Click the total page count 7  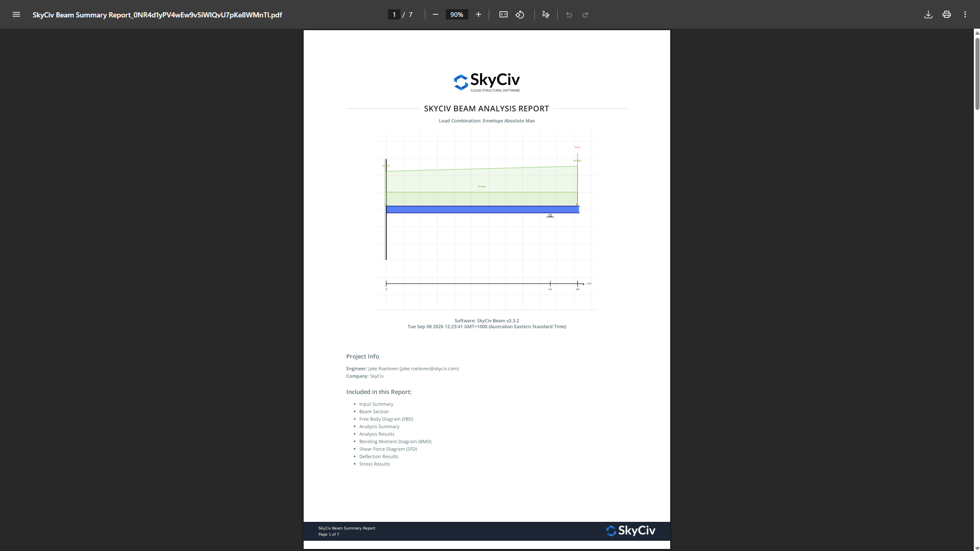click(411, 15)
